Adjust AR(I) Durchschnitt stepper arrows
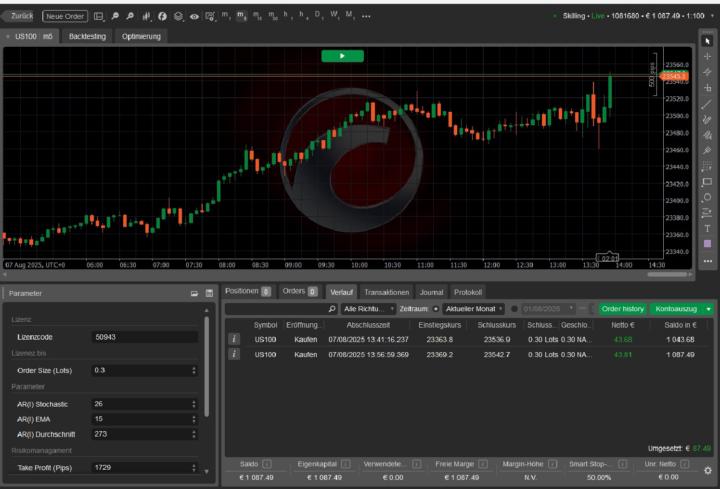This screenshot has height=489, width=720. click(x=194, y=434)
